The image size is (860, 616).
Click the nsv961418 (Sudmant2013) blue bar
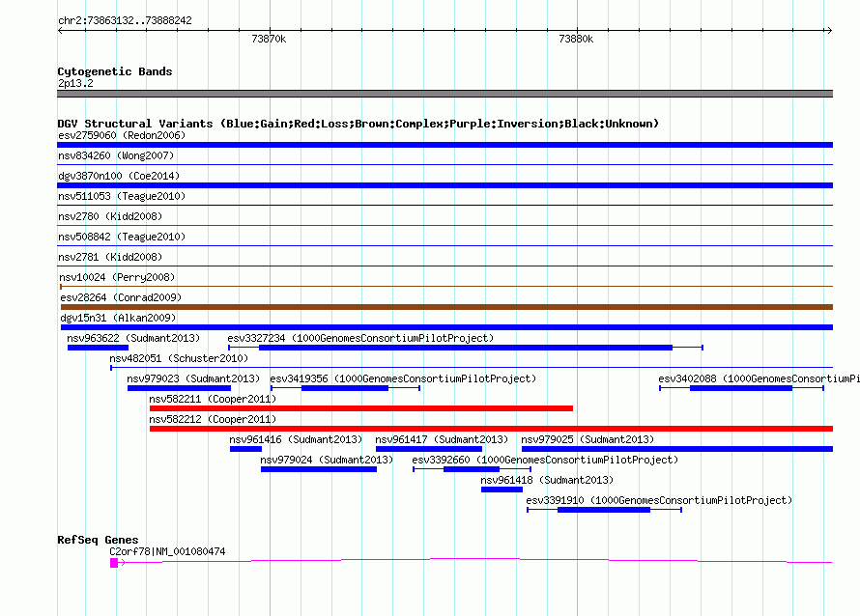coord(502,490)
